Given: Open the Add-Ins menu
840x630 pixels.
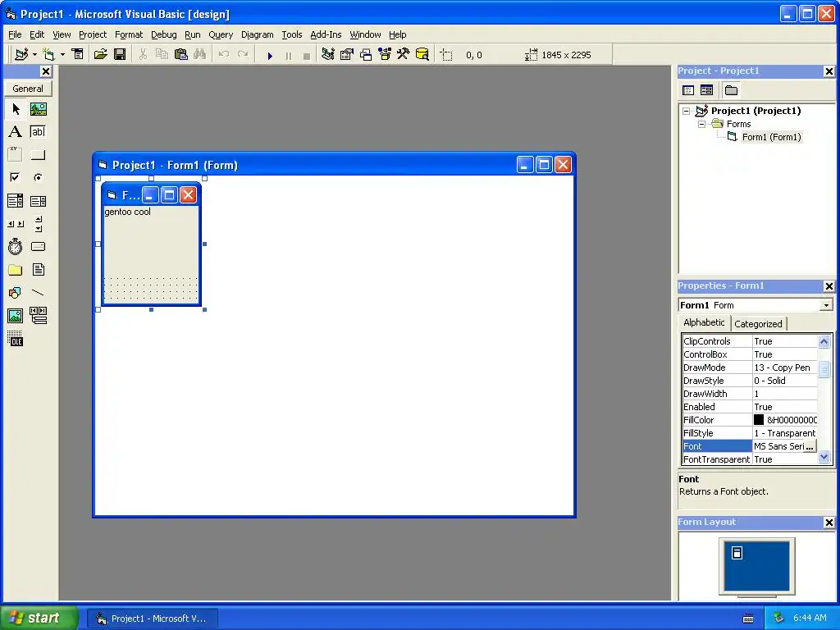Looking at the screenshot, I should click(x=326, y=34).
